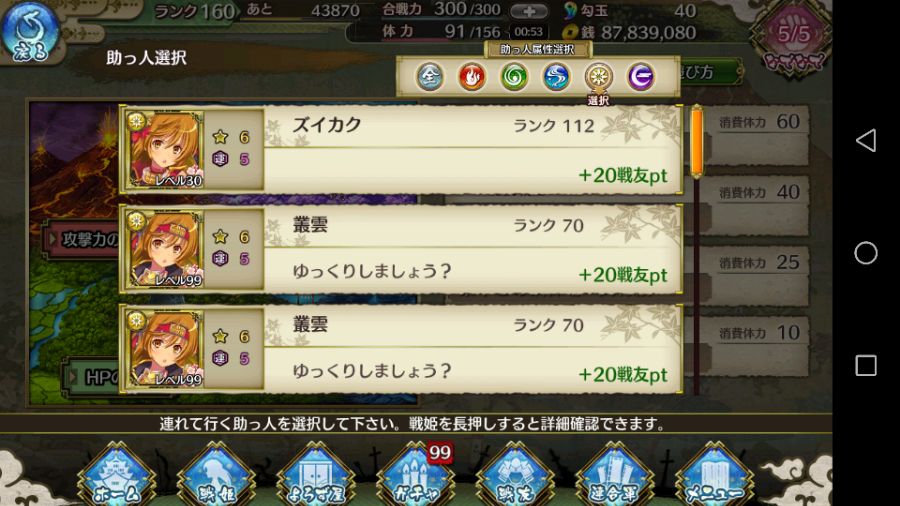
Task: Open the 戦姫 menu tab
Action: (x=216, y=475)
